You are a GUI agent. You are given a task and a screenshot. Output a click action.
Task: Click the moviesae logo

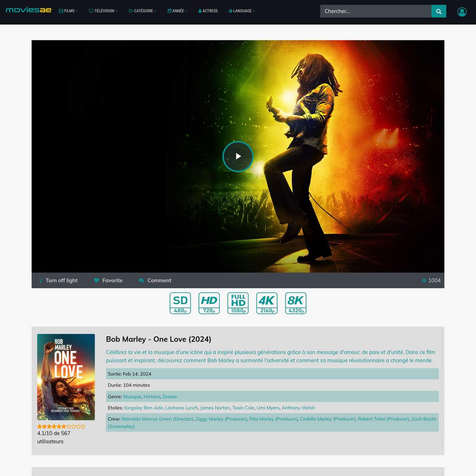[x=29, y=10]
